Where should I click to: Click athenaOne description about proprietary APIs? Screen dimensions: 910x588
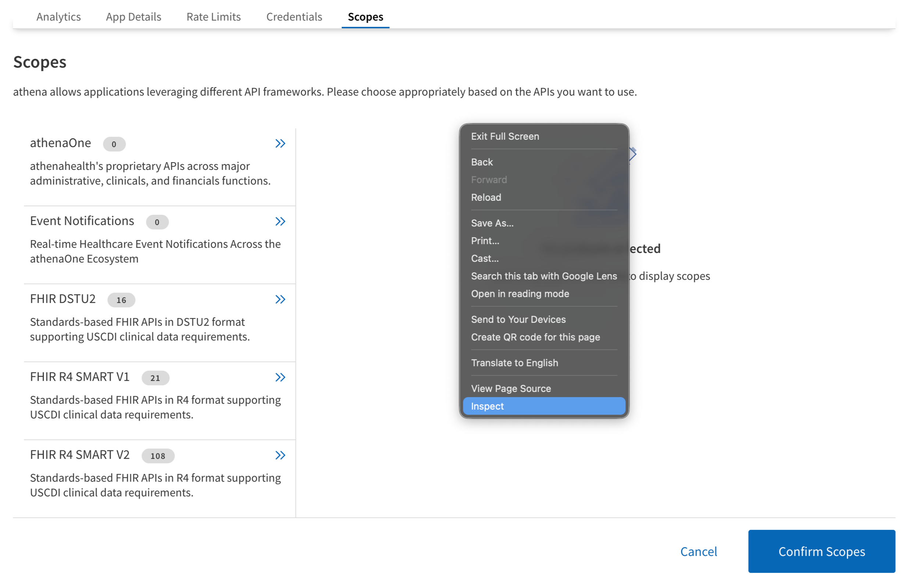pos(150,173)
